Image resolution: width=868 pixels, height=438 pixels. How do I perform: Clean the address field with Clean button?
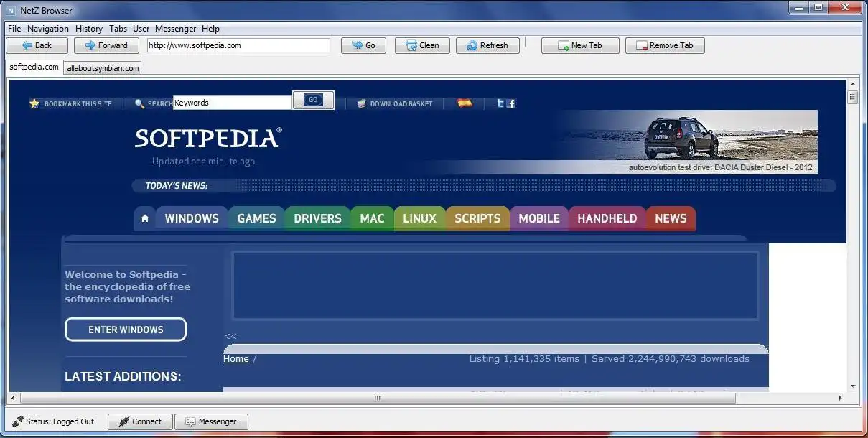[422, 45]
